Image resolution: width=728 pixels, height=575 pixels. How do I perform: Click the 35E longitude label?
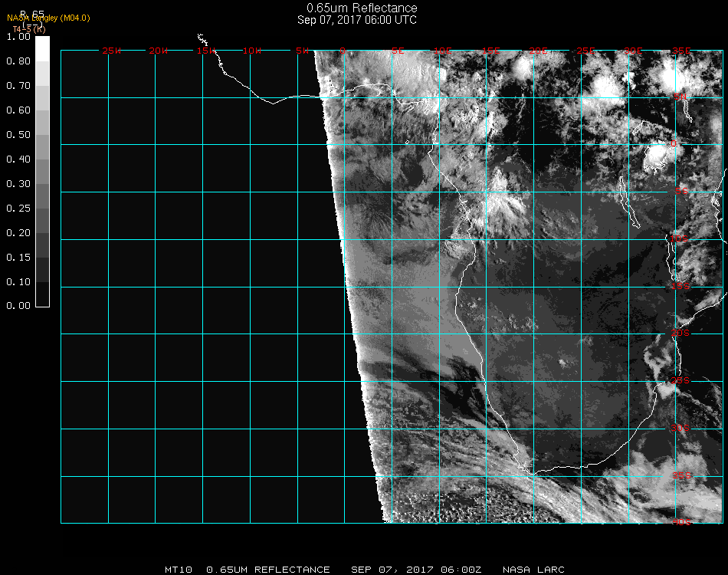click(681, 51)
